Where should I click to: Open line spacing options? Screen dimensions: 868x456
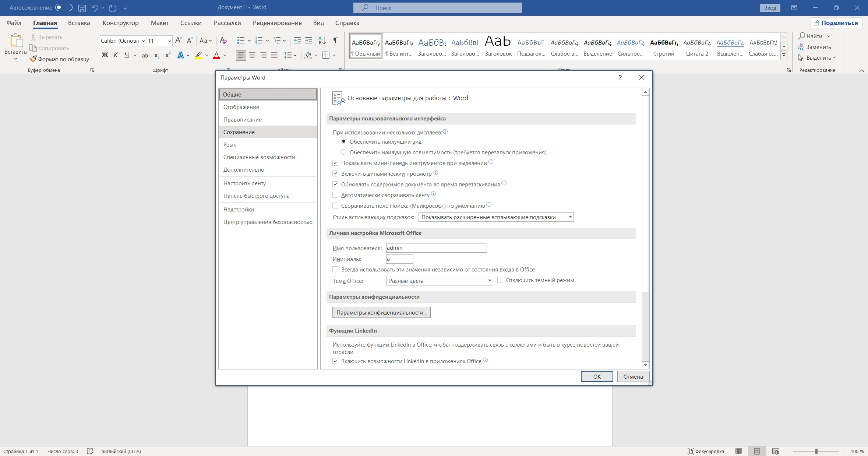(290, 55)
